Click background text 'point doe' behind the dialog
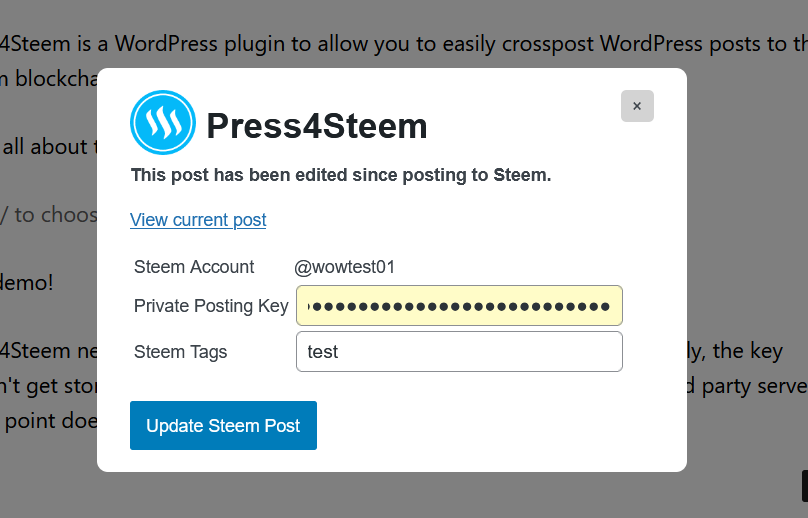The image size is (808, 518). pyautogui.click(x=50, y=421)
